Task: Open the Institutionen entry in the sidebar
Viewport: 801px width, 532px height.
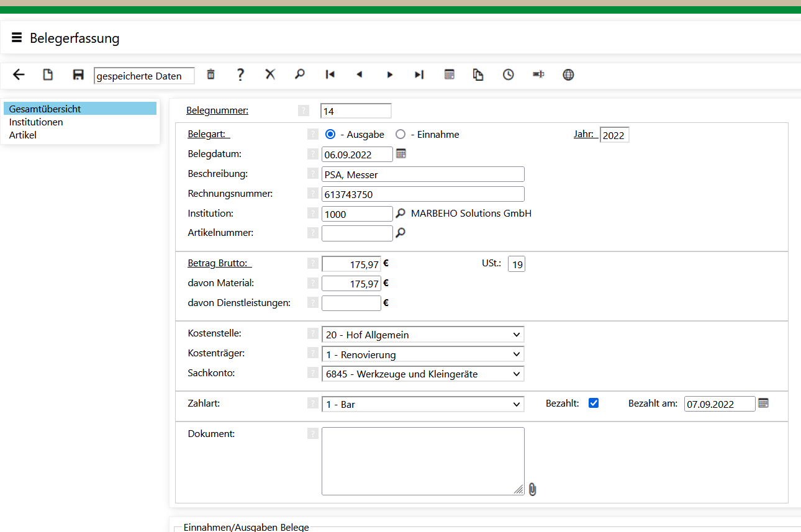Action: 36,122
